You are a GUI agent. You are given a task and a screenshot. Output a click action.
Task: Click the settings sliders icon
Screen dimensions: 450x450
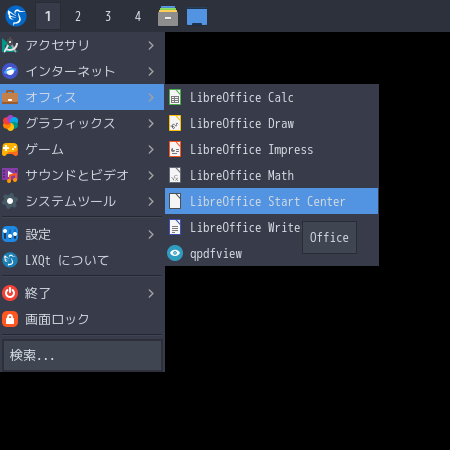[10, 234]
